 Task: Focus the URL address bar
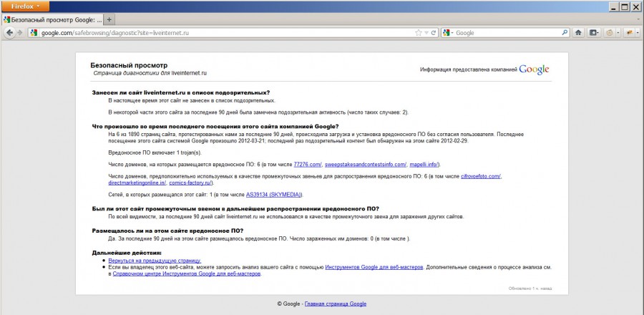[233, 33]
